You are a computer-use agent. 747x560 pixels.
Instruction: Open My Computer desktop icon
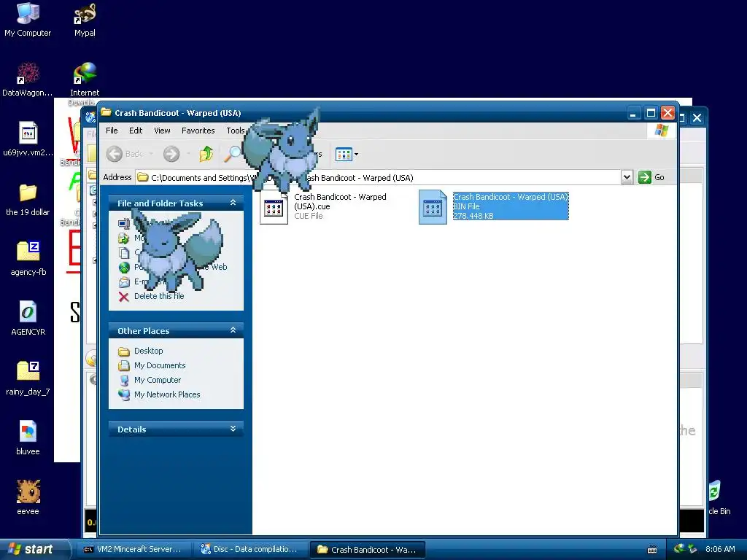tap(28, 20)
